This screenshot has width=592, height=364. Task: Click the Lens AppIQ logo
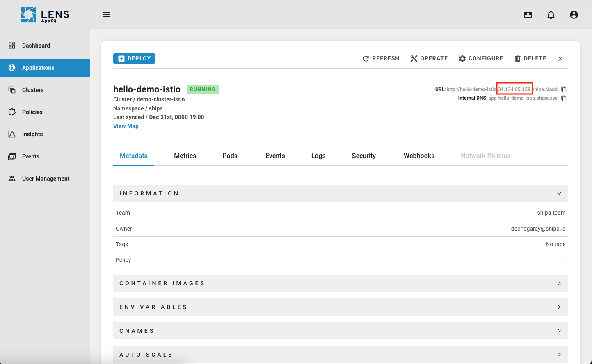point(45,14)
